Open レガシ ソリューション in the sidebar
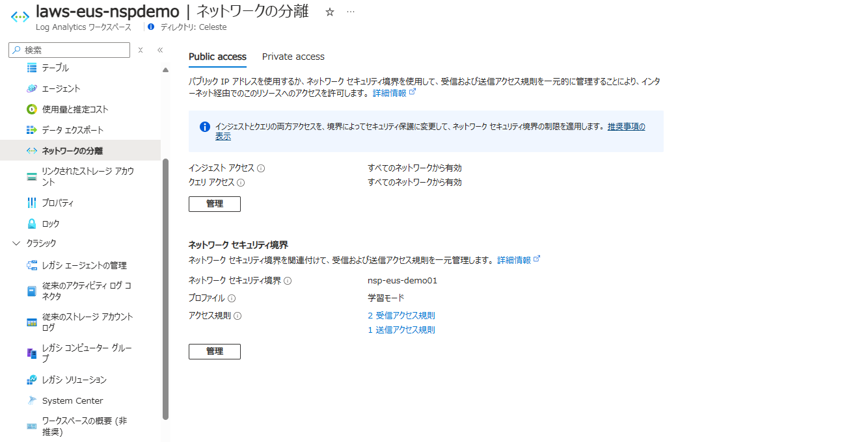The width and height of the screenshot is (868, 442). pyautogui.click(x=74, y=380)
